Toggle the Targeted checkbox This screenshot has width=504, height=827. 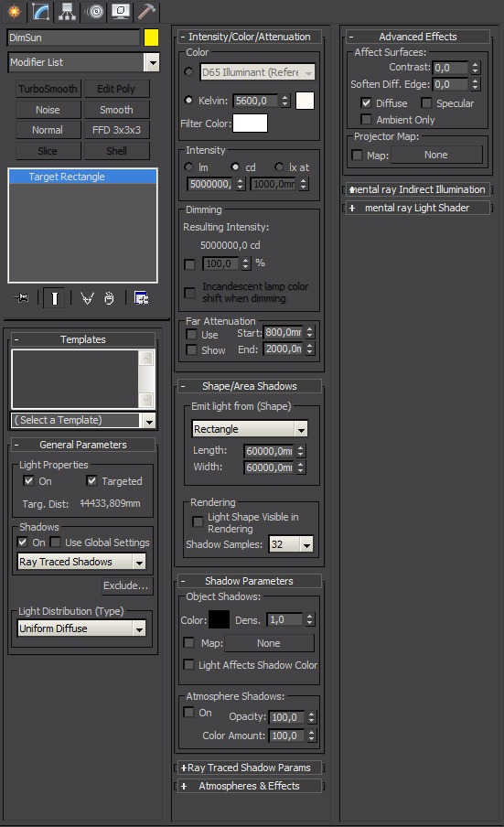pyautogui.click(x=91, y=480)
